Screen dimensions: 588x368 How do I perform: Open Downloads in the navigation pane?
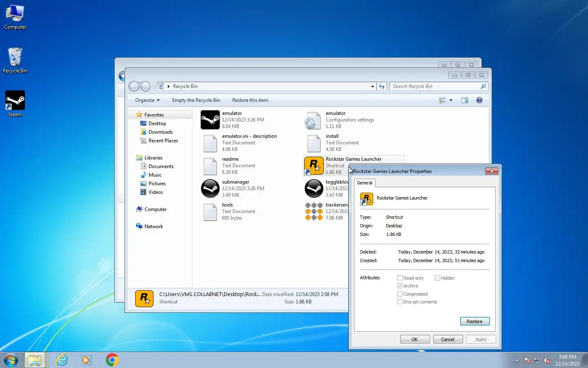[160, 132]
